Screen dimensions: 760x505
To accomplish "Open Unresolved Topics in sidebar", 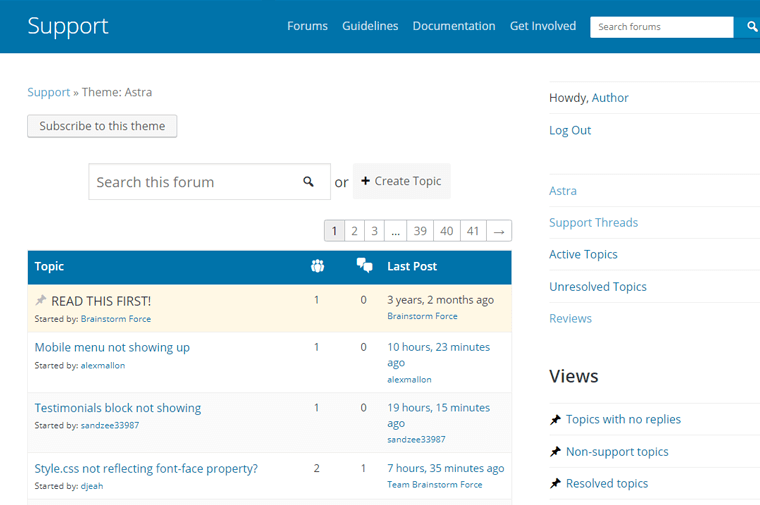I will pos(597,286).
